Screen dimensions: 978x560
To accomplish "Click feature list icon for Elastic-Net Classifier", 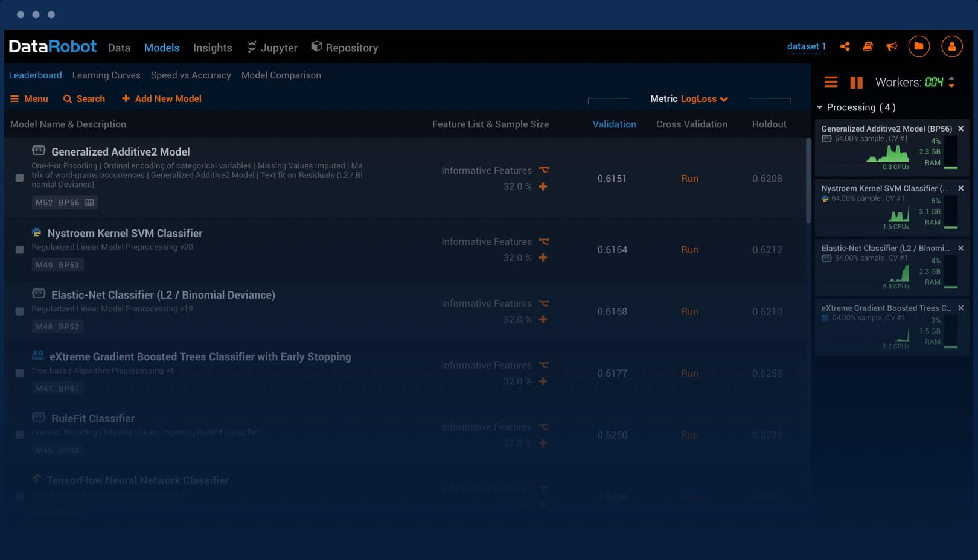I will click(x=544, y=303).
